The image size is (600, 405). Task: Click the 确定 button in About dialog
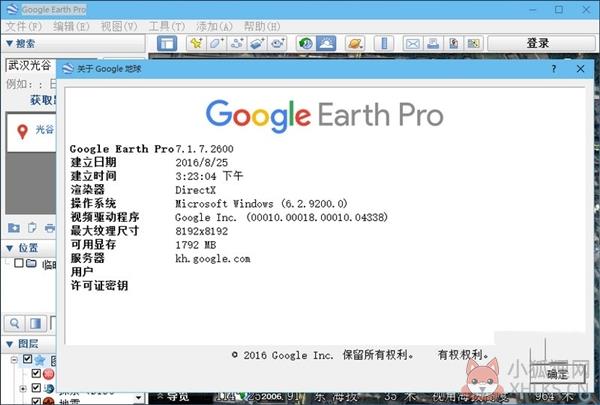tap(557, 374)
